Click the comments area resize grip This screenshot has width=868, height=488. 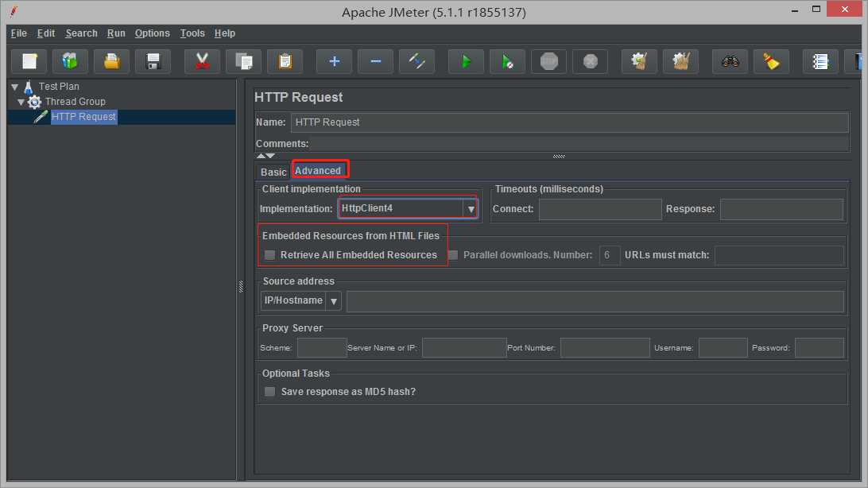coord(559,156)
